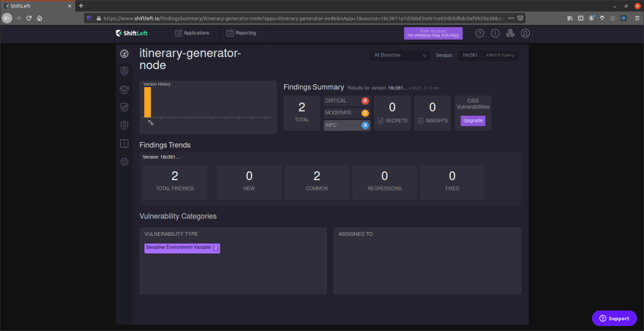Open the tracking protection shield in address bar
The width and height of the screenshot is (644, 331).
coord(89,18)
